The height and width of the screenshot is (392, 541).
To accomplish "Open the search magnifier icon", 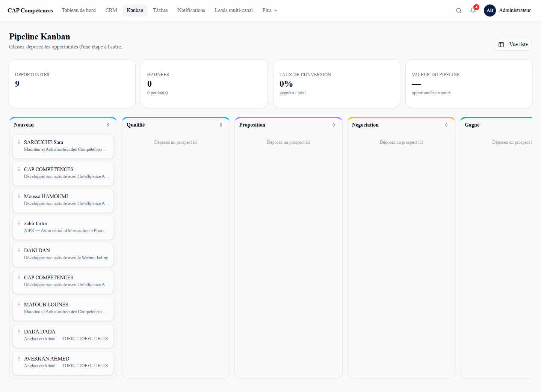I will (459, 11).
